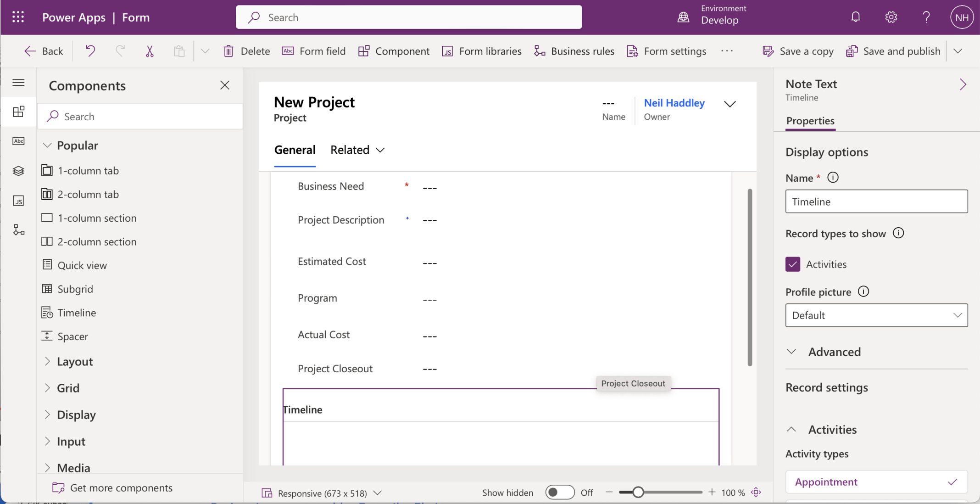Image resolution: width=980 pixels, height=504 pixels.
Task: Click the notifications bell icon
Action: pos(855,17)
